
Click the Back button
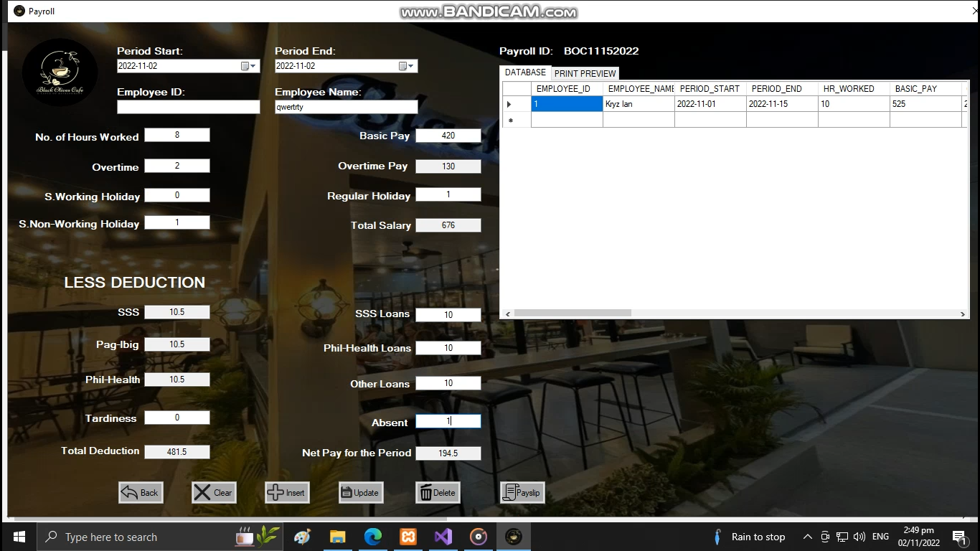tap(141, 492)
